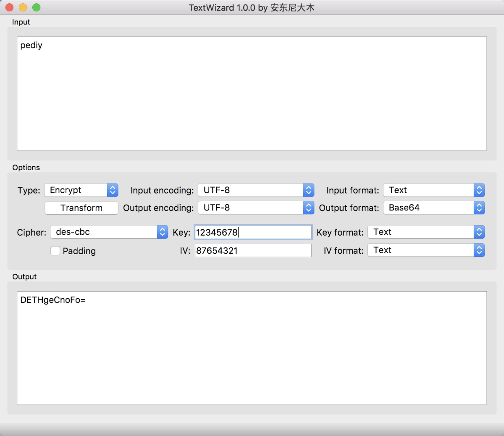Image resolution: width=504 pixels, height=436 pixels.
Task: Click inside the Output text area
Action: (252, 348)
